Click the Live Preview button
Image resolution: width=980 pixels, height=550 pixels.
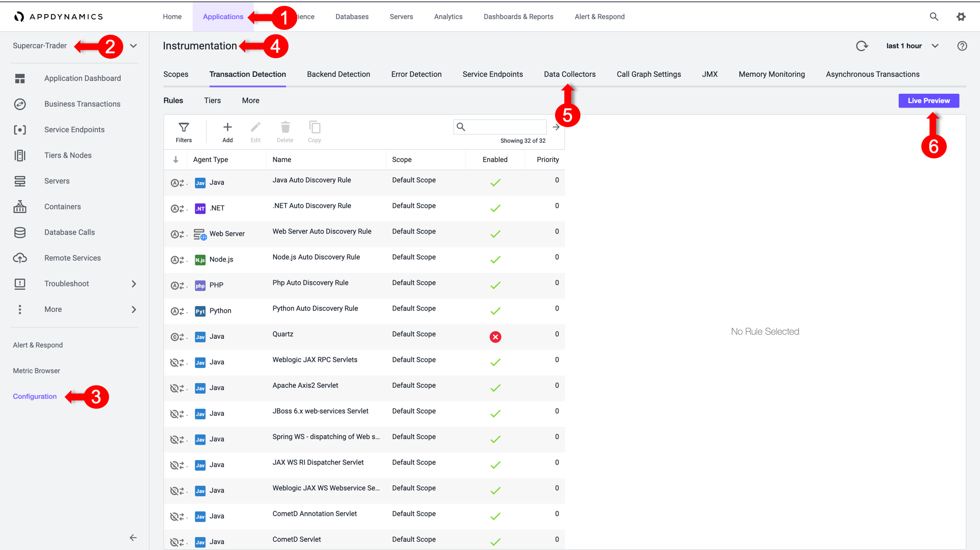coord(929,101)
